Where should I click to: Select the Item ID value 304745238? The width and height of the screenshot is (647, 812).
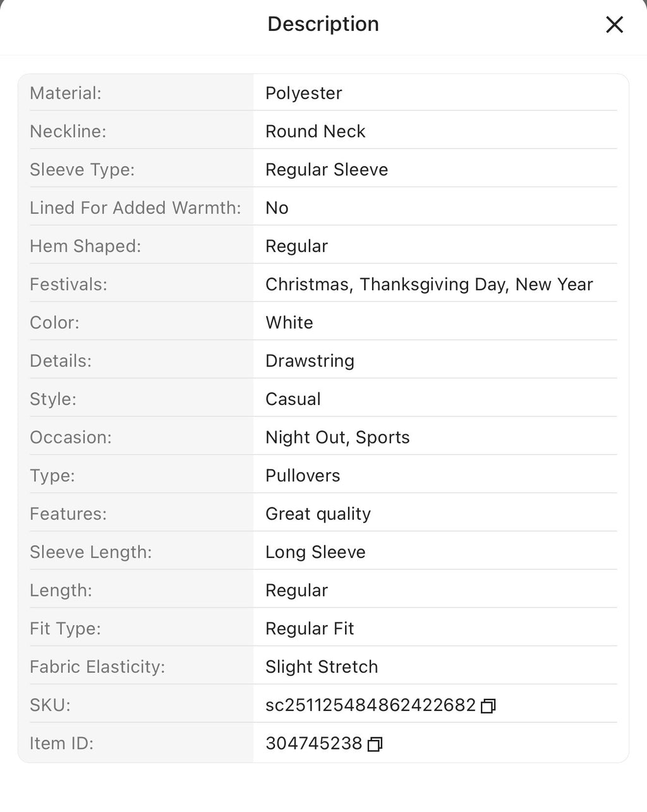point(313,743)
